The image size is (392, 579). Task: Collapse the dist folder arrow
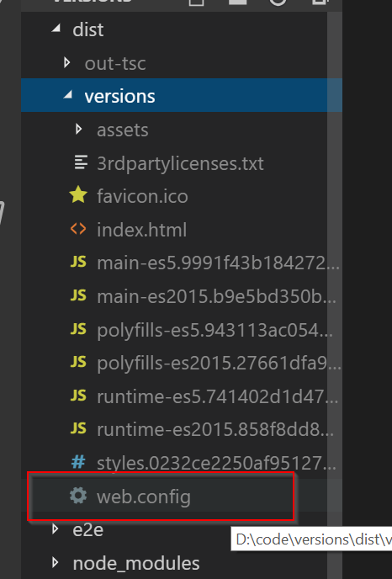point(56,29)
